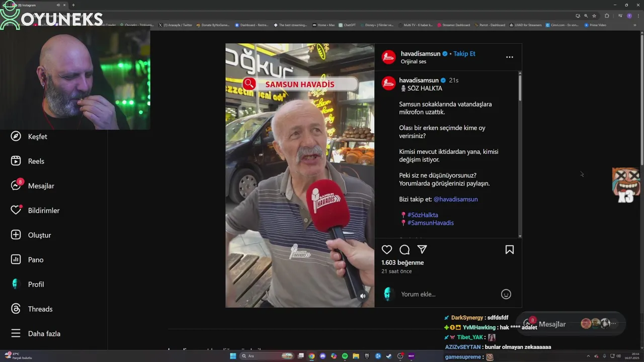
Task: Open taskbar volume control
Action: click(x=618, y=356)
